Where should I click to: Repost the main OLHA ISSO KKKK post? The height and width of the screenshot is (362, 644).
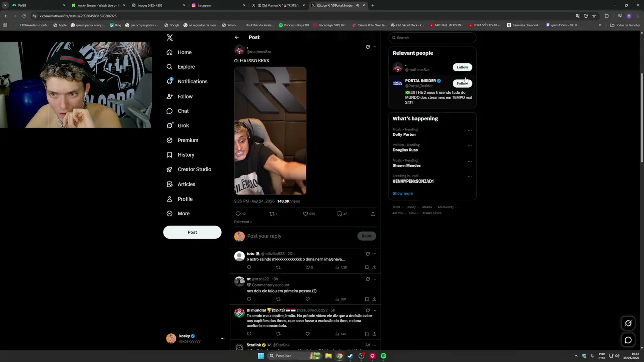(x=272, y=214)
